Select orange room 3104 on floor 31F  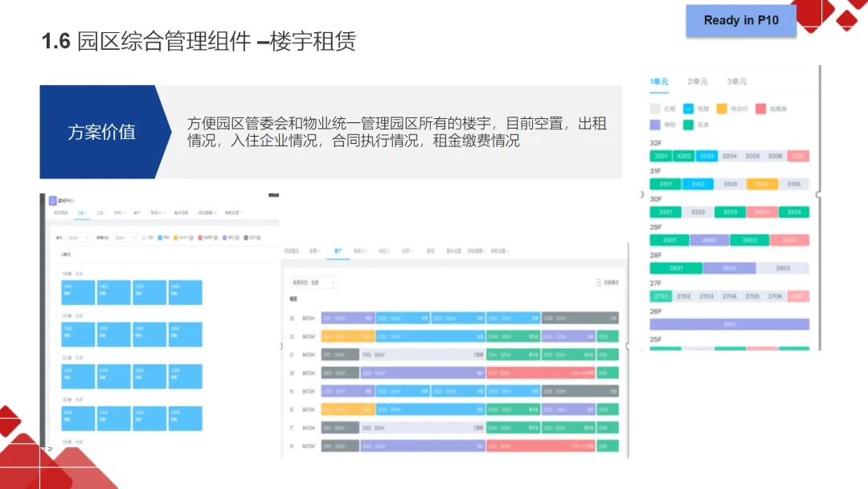(762, 184)
